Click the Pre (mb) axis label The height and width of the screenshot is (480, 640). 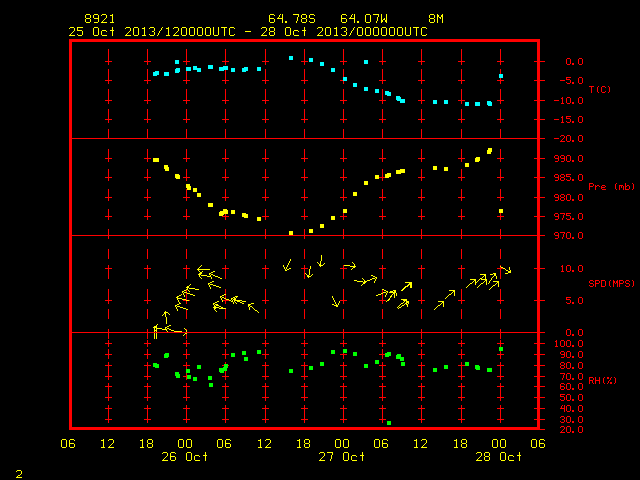coord(611,187)
